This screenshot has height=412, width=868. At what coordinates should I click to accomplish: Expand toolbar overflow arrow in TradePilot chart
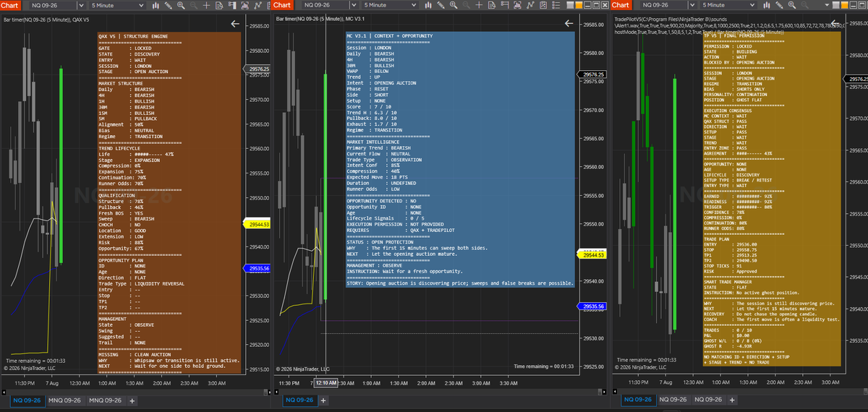click(827, 5)
